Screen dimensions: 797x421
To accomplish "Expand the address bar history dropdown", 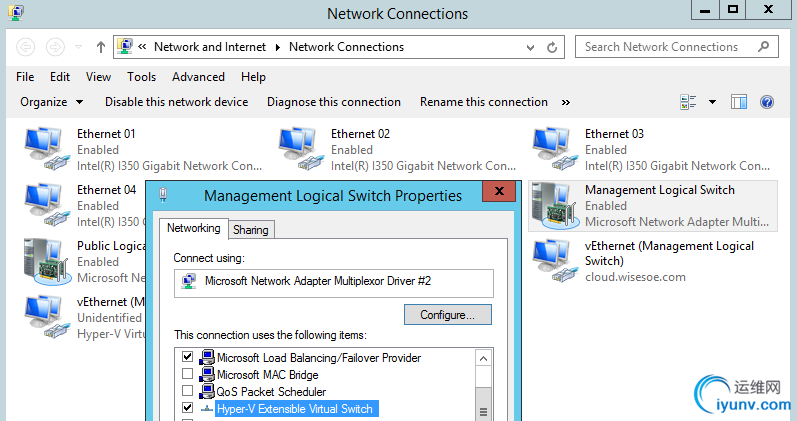I will point(530,47).
